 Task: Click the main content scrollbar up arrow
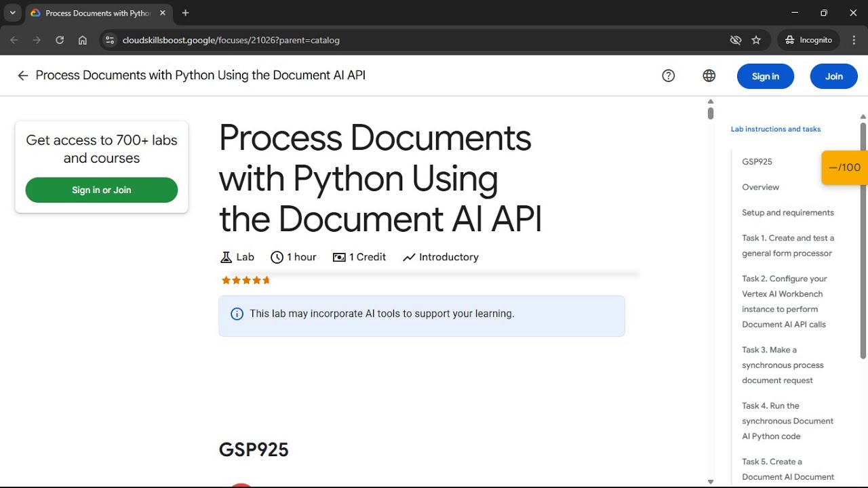[x=711, y=102]
